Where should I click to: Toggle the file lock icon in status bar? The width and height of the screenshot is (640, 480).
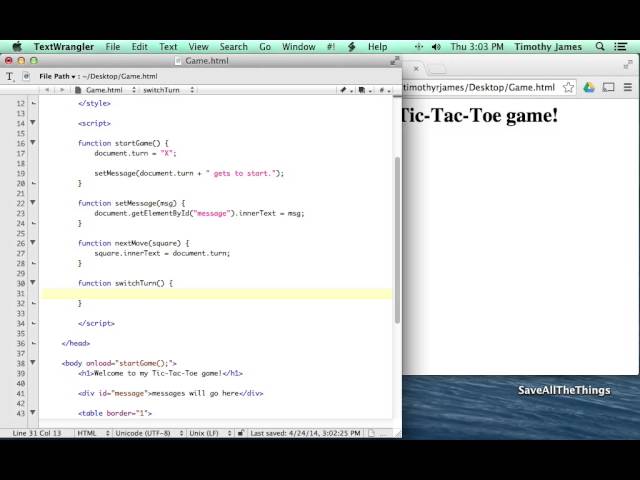[241, 433]
